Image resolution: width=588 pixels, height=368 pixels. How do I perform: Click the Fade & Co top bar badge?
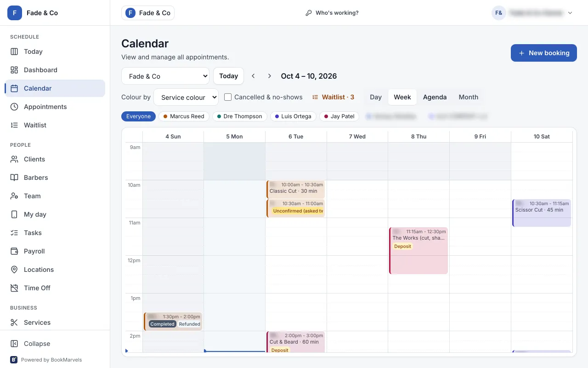click(148, 13)
